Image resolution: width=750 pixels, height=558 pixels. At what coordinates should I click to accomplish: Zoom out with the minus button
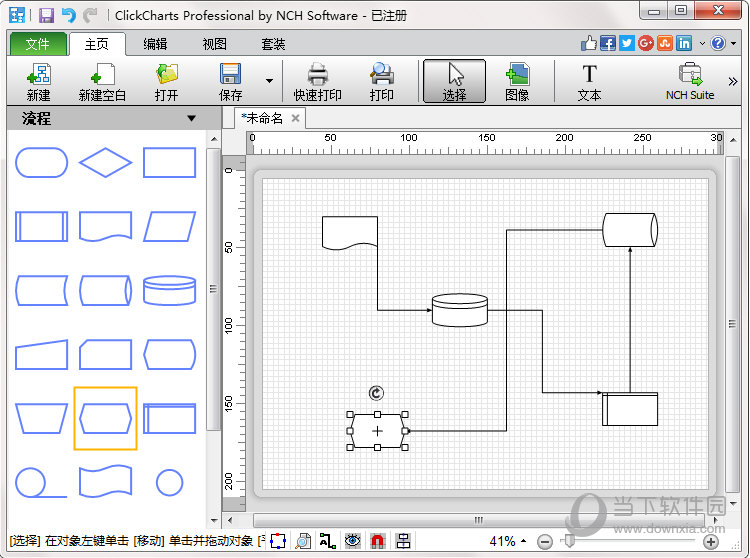pyautogui.click(x=544, y=542)
